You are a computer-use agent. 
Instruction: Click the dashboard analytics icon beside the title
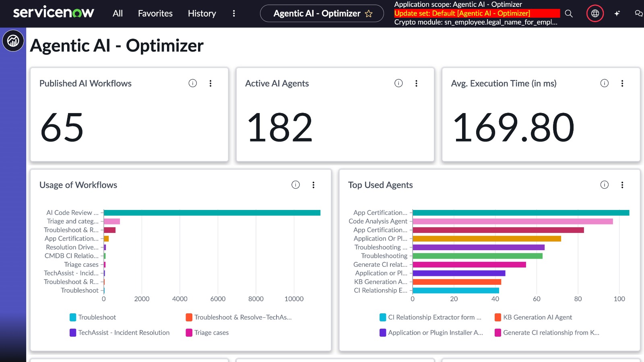[13, 41]
